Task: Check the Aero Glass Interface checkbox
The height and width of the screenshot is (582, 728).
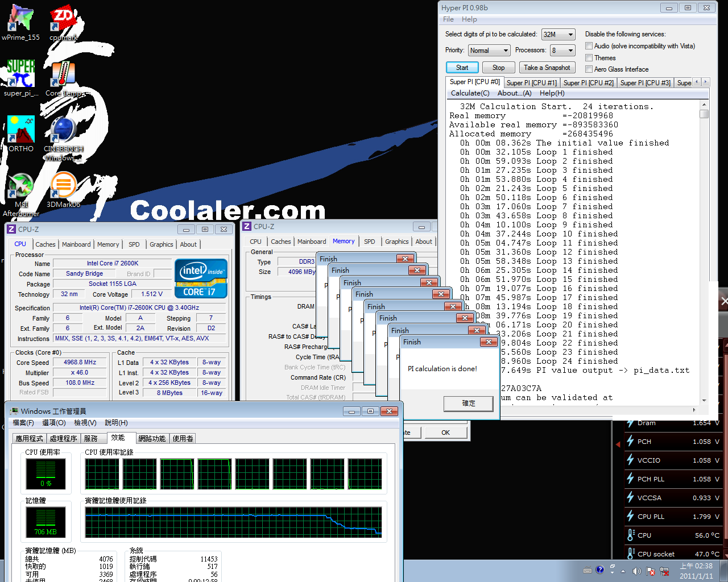Action: [x=589, y=69]
